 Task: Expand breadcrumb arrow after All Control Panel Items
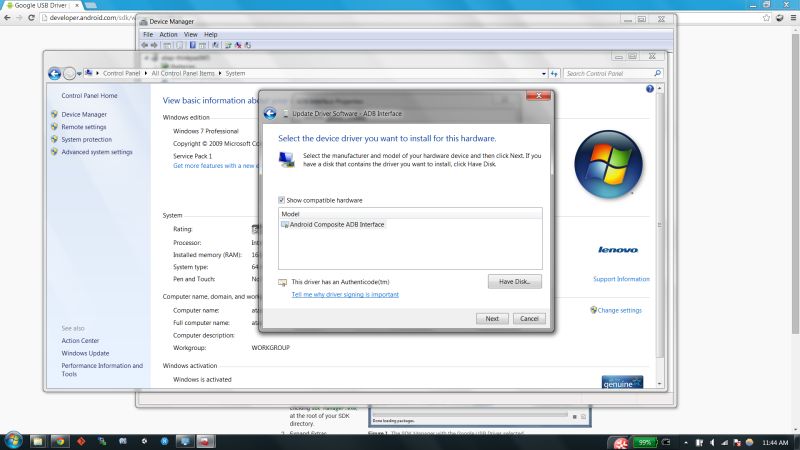[x=220, y=73]
